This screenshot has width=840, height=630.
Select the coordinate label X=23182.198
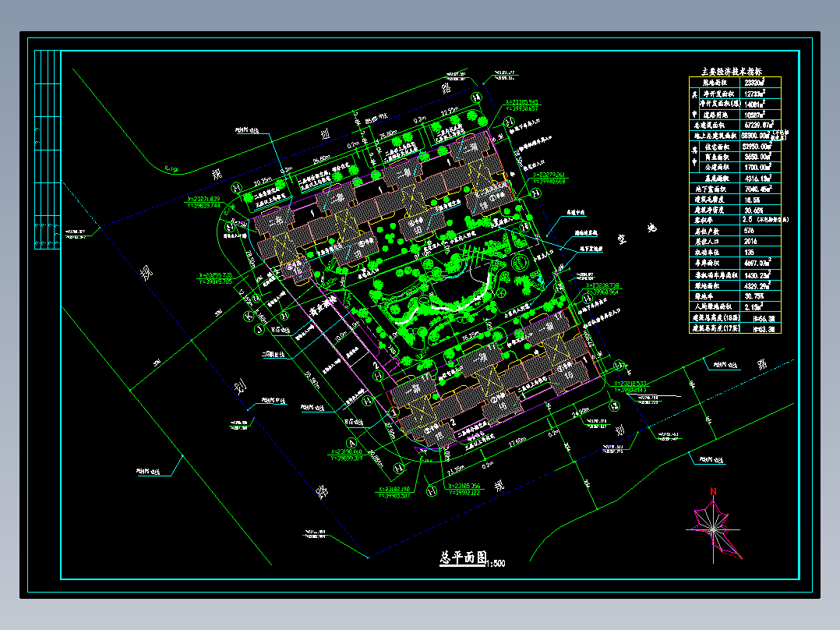[394, 489]
